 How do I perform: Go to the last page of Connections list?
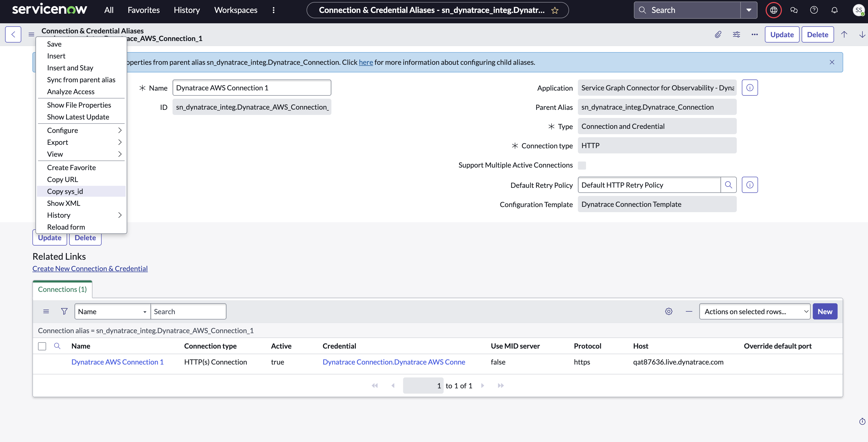[x=501, y=386]
